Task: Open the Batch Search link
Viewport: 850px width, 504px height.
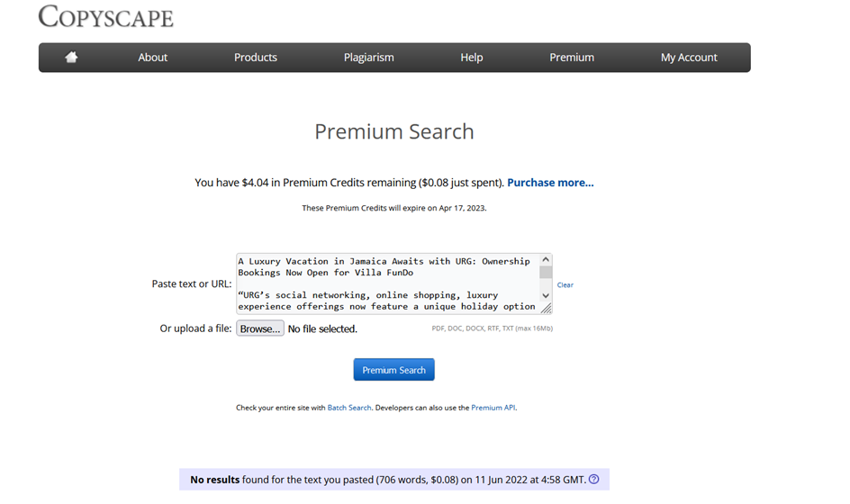Action: click(x=349, y=408)
